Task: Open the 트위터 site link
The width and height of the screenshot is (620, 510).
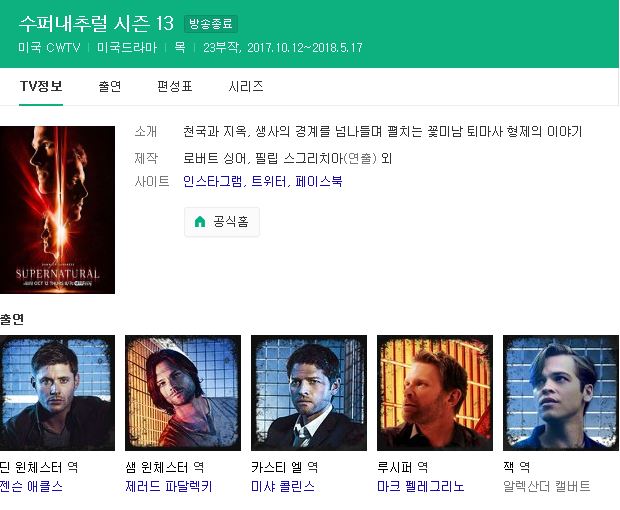Action: click(269, 181)
